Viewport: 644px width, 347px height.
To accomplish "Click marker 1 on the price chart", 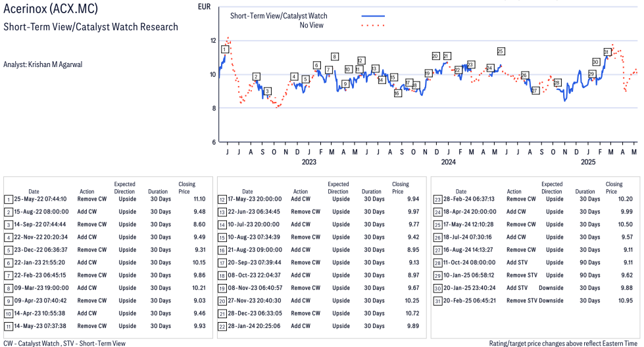I will click(x=225, y=49).
